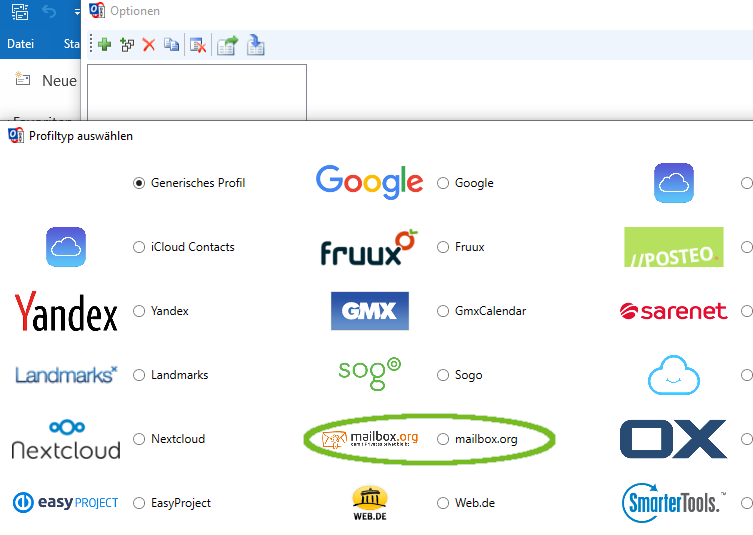
Task: Click the Landmarks logo
Action: coord(66,375)
